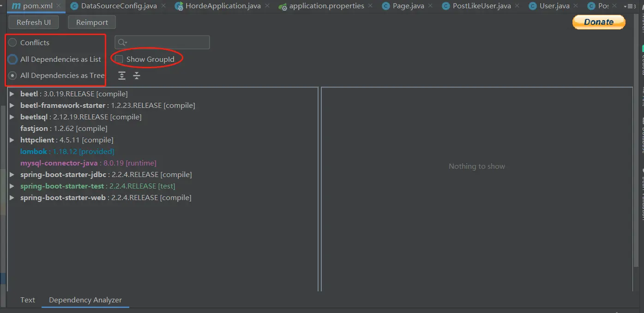Image resolution: width=644 pixels, height=313 pixels.
Task: Close the pom.xml editor tab
Action: coord(59,6)
